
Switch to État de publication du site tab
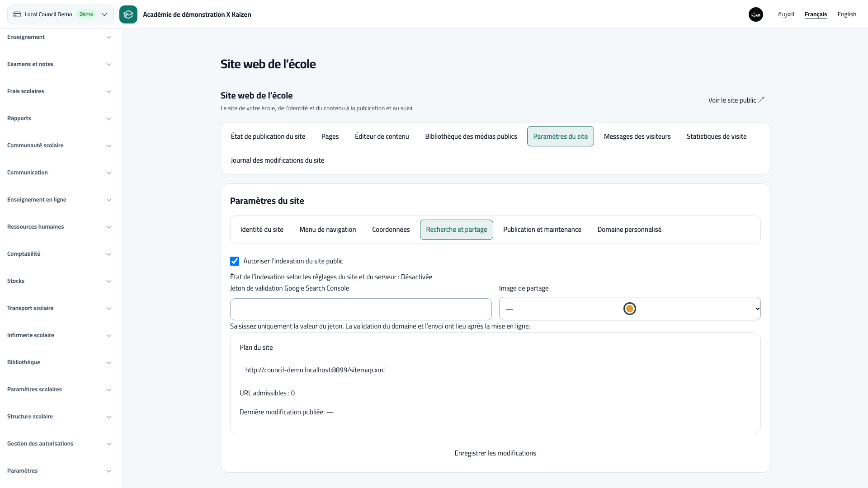click(x=268, y=136)
